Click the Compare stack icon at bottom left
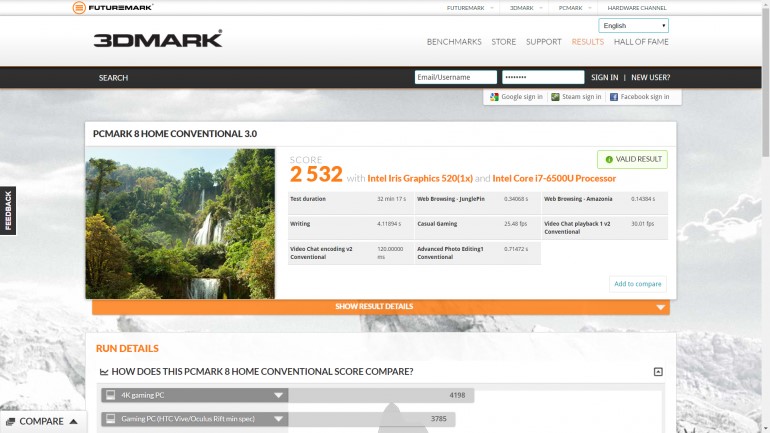Screen dimensions: 770x433 (x=10, y=422)
